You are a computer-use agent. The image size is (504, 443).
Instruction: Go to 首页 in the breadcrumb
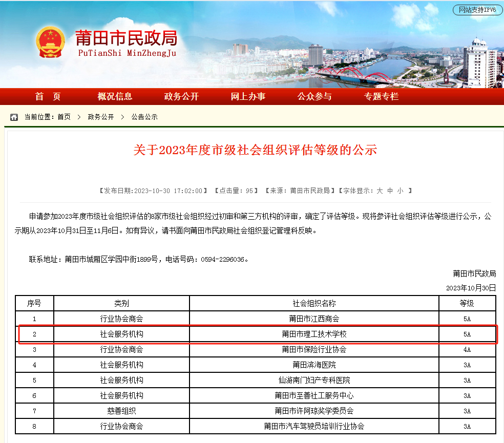pyautogui.click(x=64, y=117)
